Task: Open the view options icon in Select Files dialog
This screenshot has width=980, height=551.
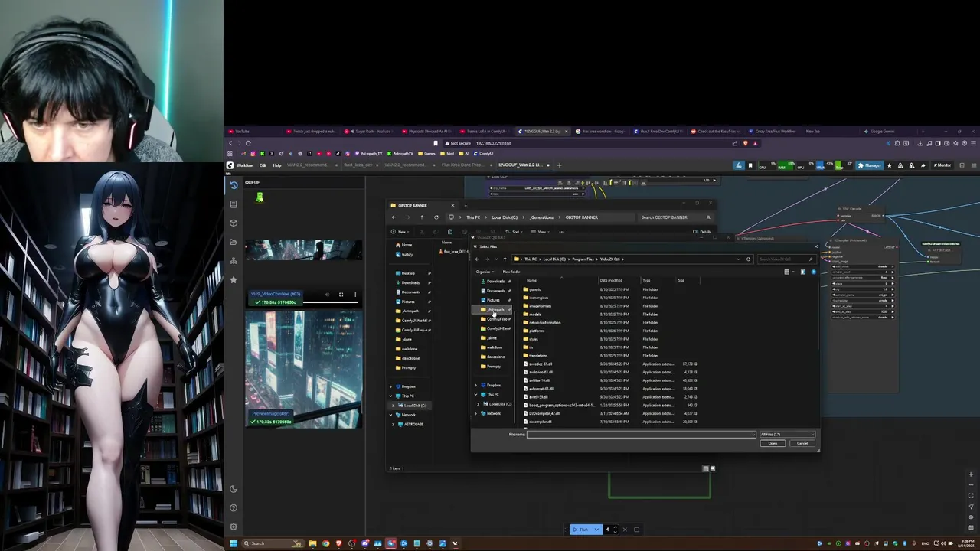Action: coord(788,272)
